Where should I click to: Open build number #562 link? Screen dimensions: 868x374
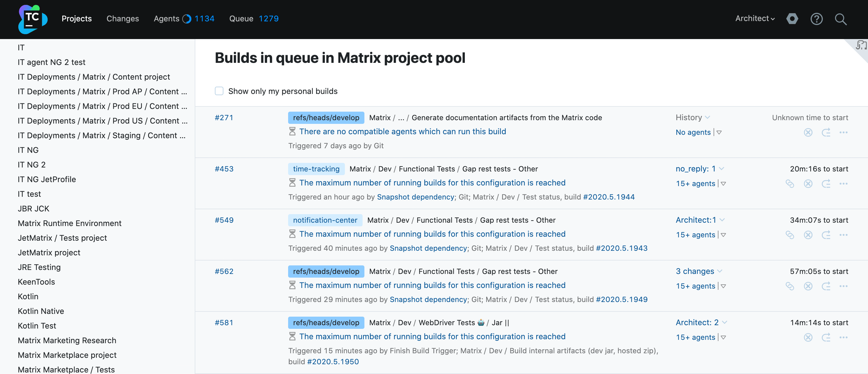[x=224, y=271]
